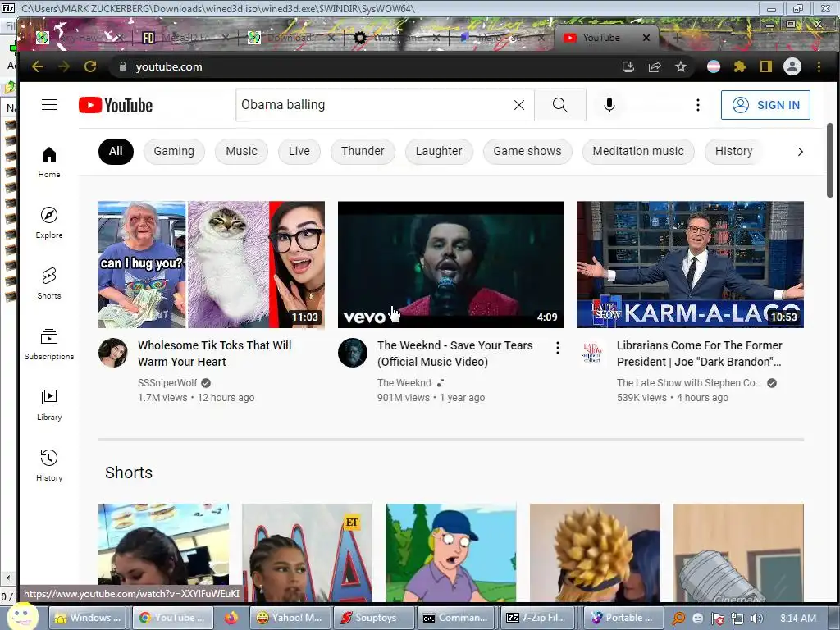The image size is (840, 630).
Task: Open History in the sidebar
Action: pyautogui.click(x=49, y=465)
